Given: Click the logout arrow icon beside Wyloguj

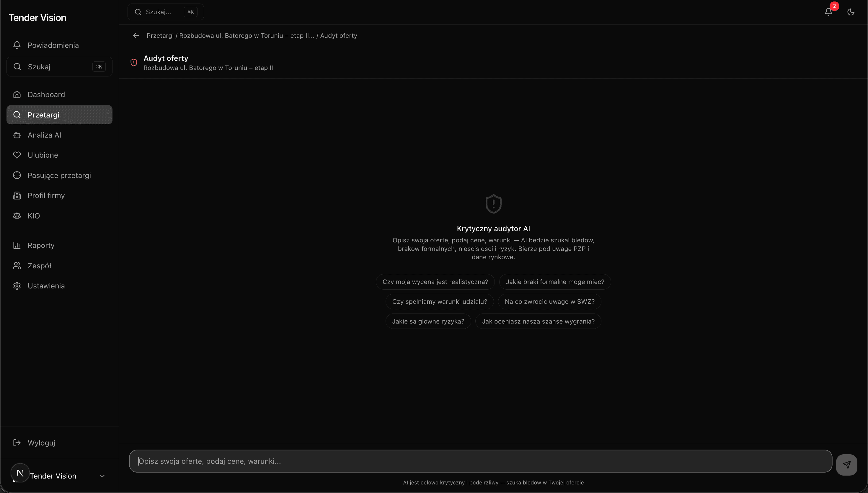Looking at the screenshot, I should pyautogui.click(x=17, y=442).
